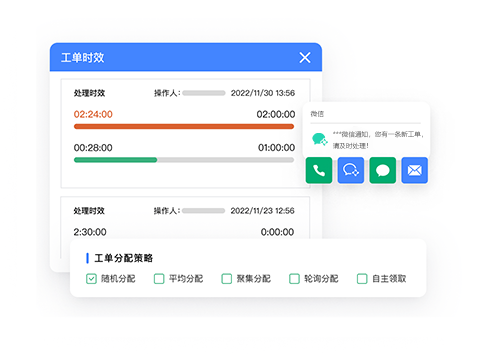Screen dimensions: 480x360
Task: Enable the 平均分配 checkbox
Action: pyautogui.click(x=159, y=279)
